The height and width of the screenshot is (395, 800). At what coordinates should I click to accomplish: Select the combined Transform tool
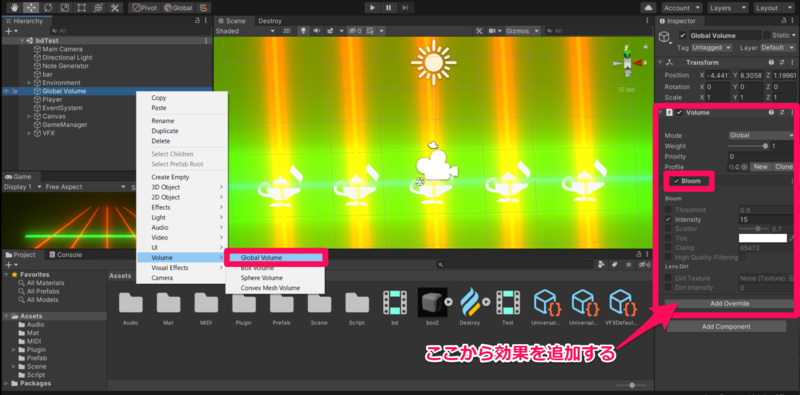point(98,8)
